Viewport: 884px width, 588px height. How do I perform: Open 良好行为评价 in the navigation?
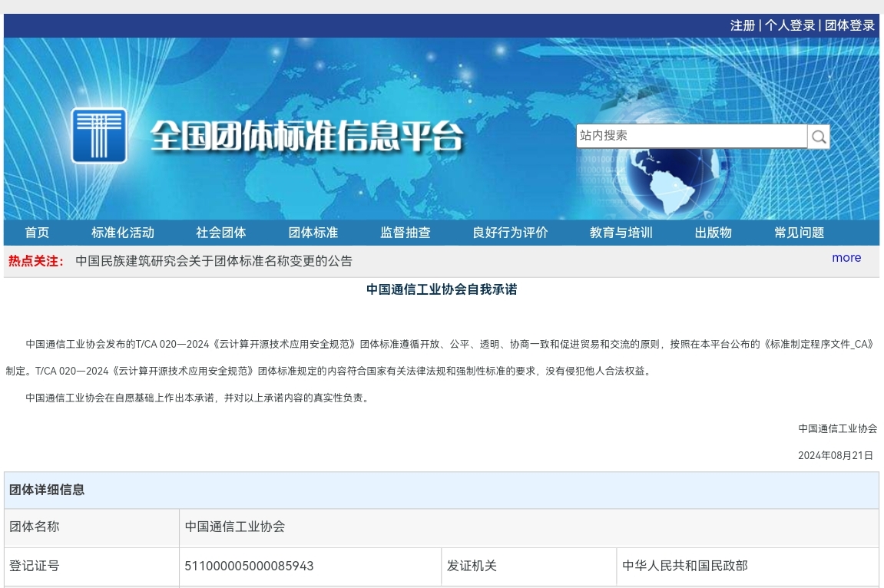[510, 233]
